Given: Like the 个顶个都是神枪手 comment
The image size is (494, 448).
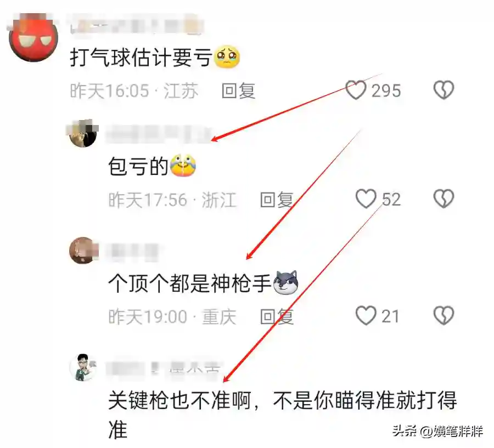Looking at the screenshot, I should click(x=366, y=316).
